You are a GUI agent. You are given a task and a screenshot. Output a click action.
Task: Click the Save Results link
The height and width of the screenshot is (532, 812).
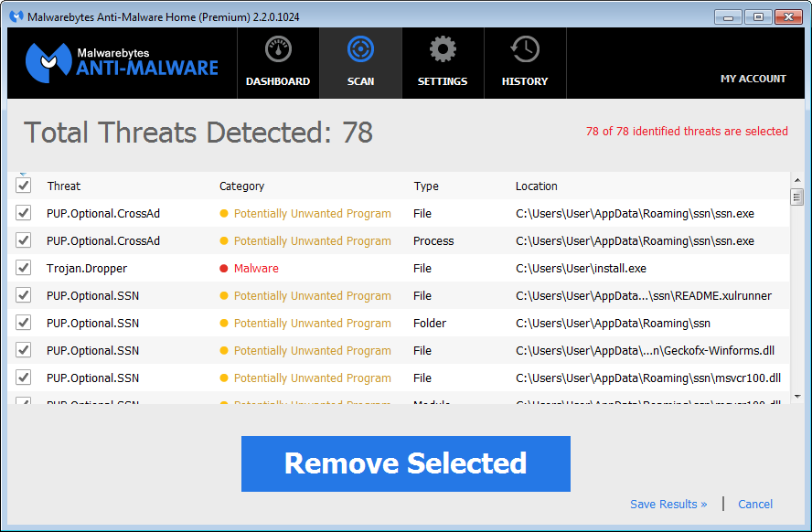coord(668,504)
